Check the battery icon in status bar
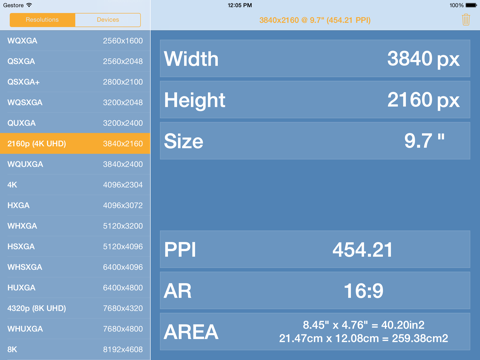 coord(471,5)
